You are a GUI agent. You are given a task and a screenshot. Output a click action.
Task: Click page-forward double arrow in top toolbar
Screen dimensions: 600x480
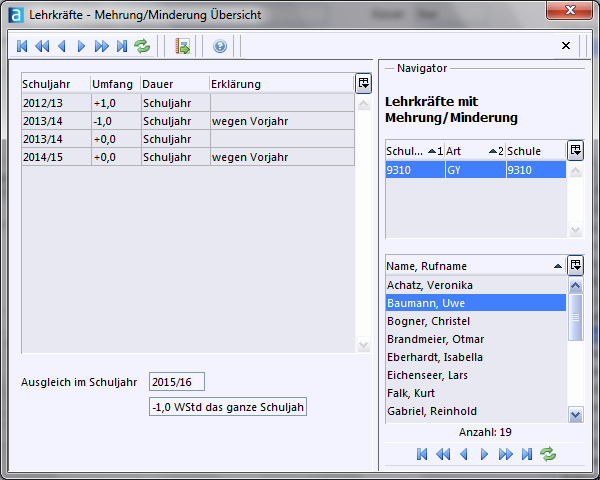pyautogui.click(x=102, y=46)
